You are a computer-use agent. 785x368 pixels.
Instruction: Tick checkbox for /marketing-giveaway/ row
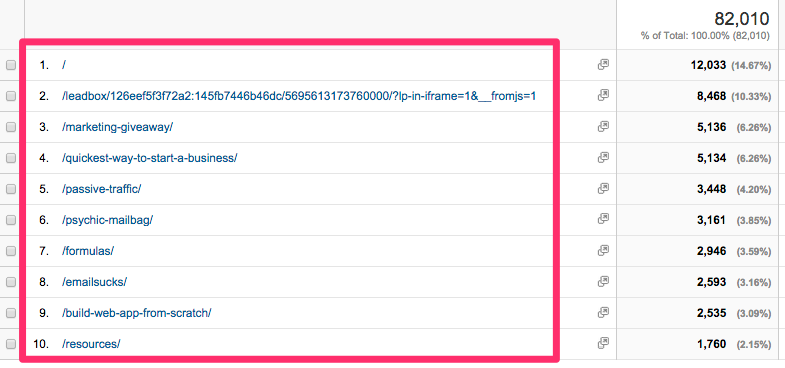(x=11, y=127)
